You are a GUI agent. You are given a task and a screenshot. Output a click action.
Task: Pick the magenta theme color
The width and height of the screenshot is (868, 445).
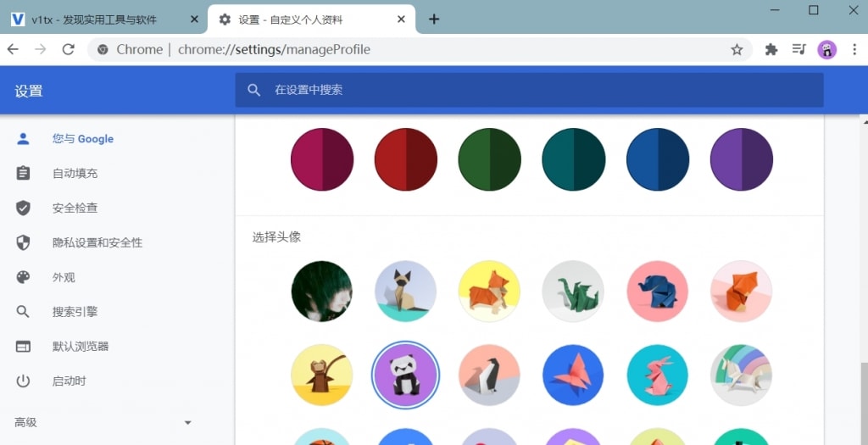pos(322,159)
